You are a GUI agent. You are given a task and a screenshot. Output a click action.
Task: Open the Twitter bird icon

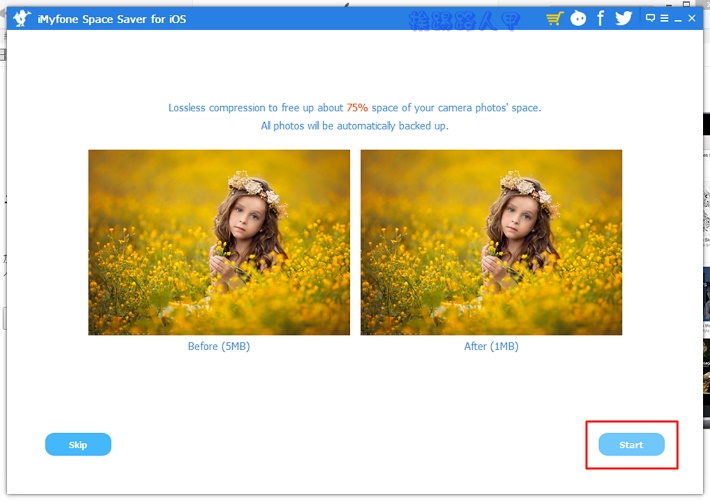pos(624,18)
